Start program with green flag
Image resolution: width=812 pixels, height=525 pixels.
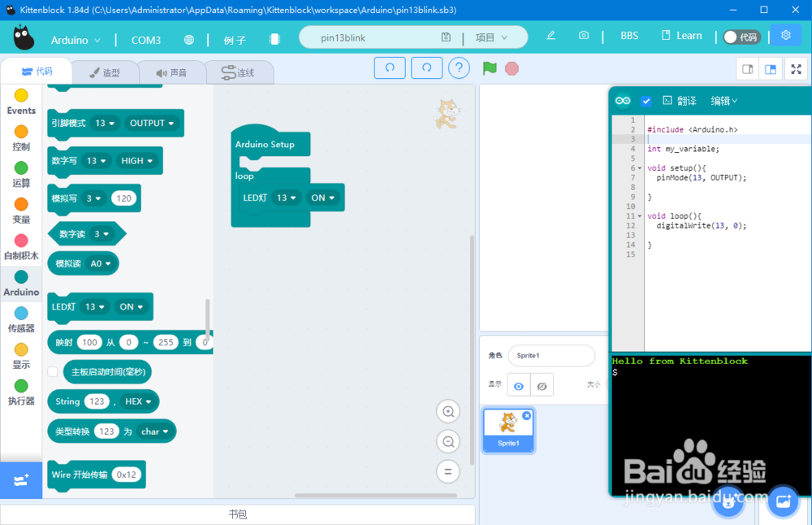click(490, 68)
